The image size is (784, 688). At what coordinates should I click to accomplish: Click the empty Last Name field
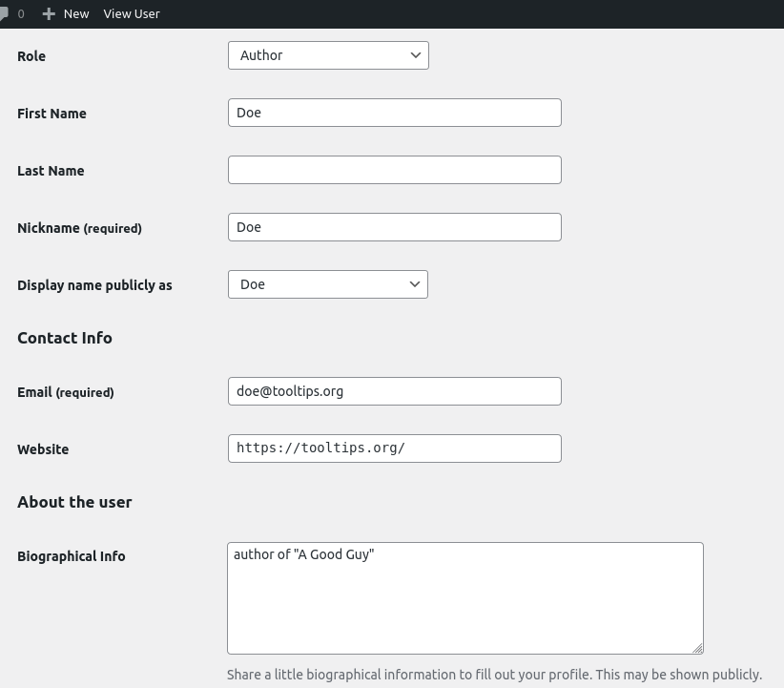coord(395,170)
